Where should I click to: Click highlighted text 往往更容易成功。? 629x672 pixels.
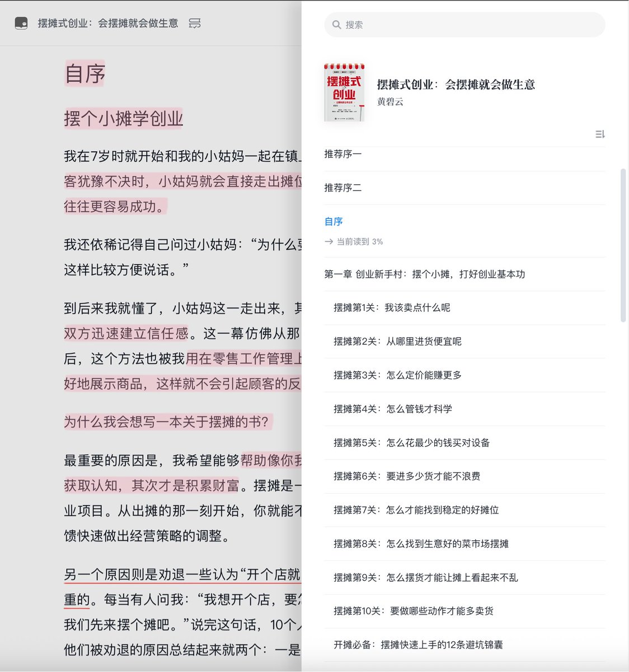pyautogui.click(x=115, y=207)
